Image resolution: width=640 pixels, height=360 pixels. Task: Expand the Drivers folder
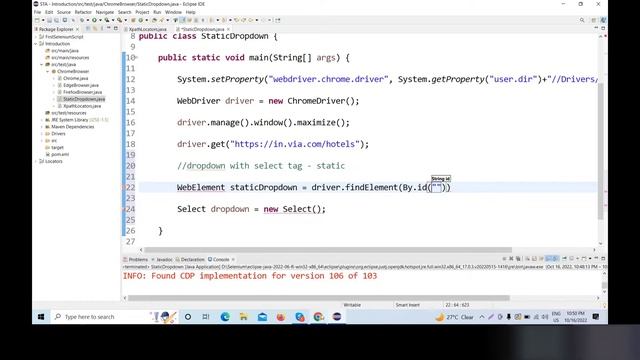pos(42,134)
